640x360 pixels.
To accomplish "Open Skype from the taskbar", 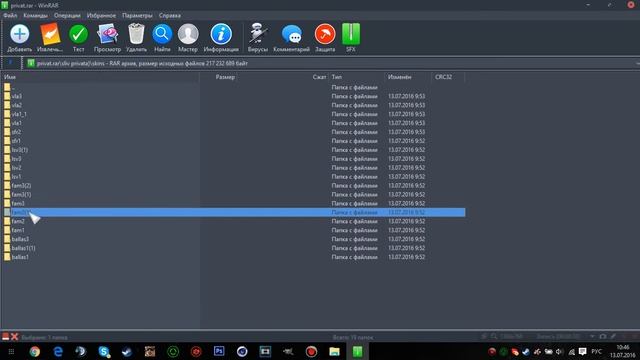I will (104, 351).
